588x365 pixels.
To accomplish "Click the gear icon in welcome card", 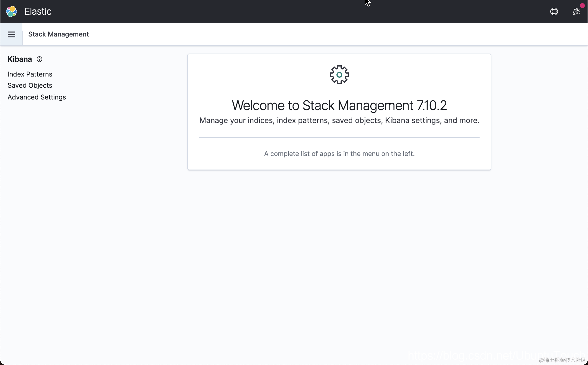I will (x=339, y=75).
